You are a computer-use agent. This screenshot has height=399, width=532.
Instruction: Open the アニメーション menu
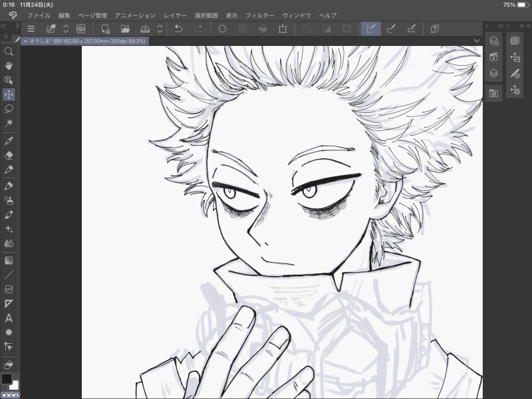click(135, 15)
